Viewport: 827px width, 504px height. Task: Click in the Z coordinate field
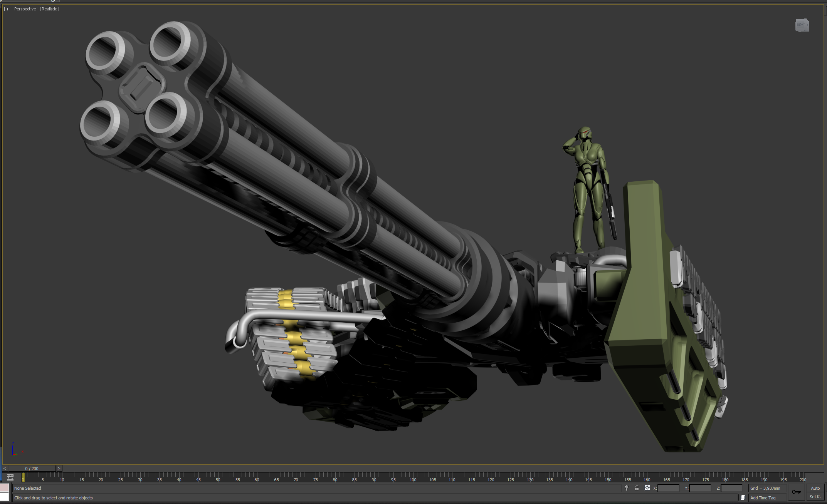[x=731, y=488]
